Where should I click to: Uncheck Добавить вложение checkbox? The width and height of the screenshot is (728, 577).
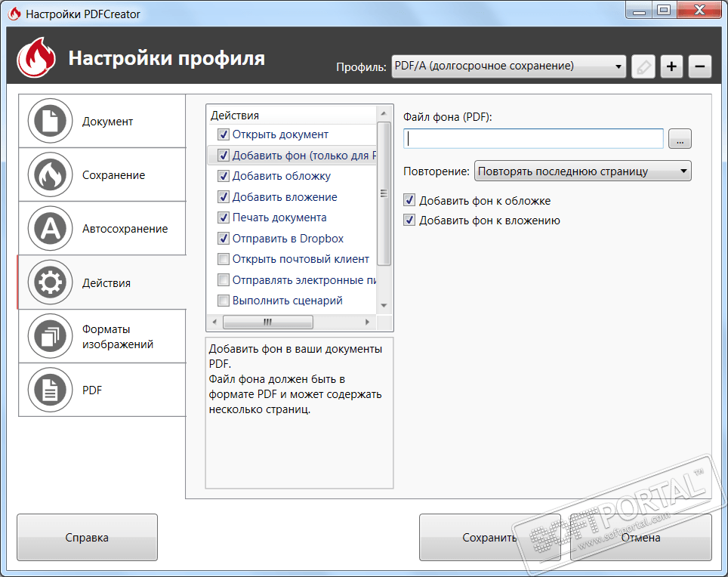point(224,197)
